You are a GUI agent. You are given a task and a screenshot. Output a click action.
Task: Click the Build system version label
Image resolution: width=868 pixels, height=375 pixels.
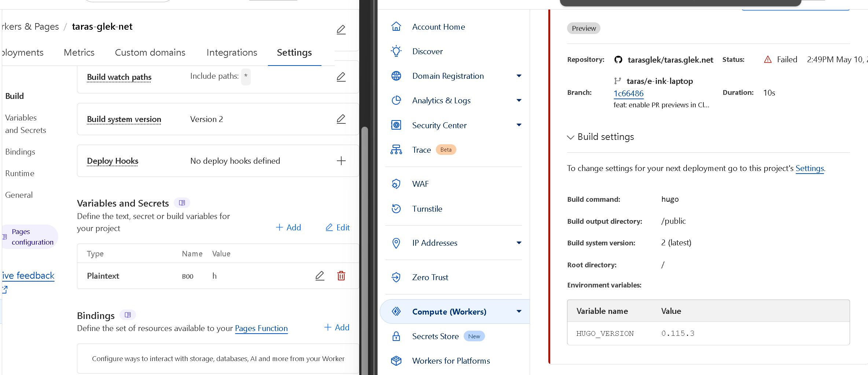point(124,119)
